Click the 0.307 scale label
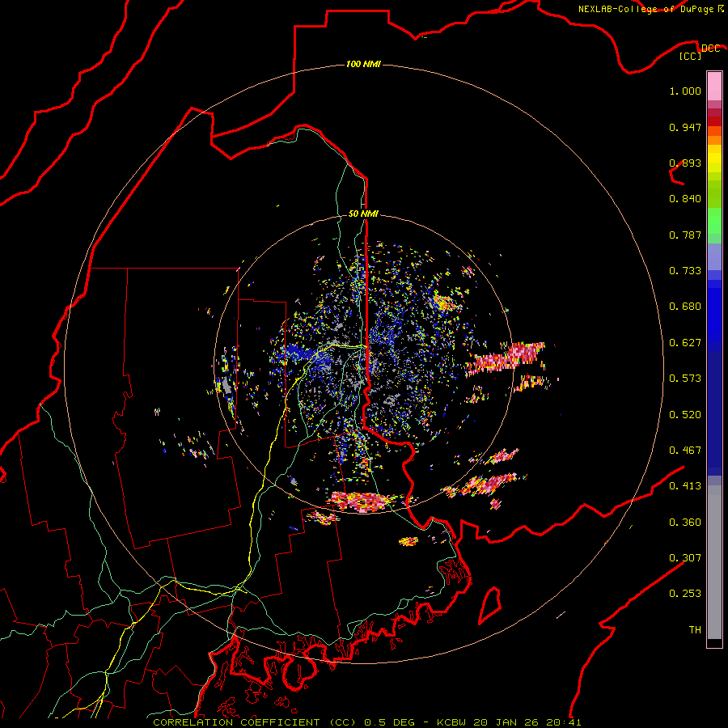Screen dimensions: 728x728 (685, 558)
